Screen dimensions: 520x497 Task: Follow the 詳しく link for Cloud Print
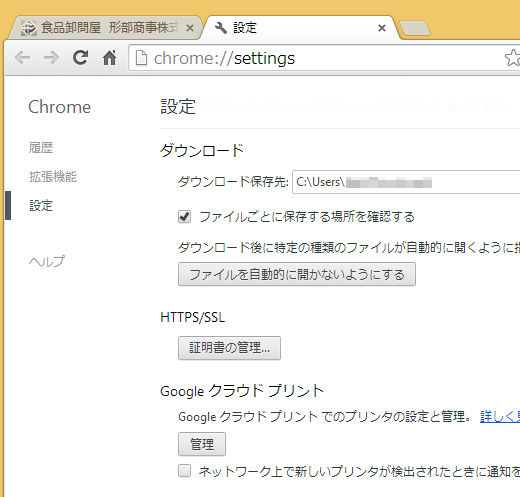[x=500, y=417]
